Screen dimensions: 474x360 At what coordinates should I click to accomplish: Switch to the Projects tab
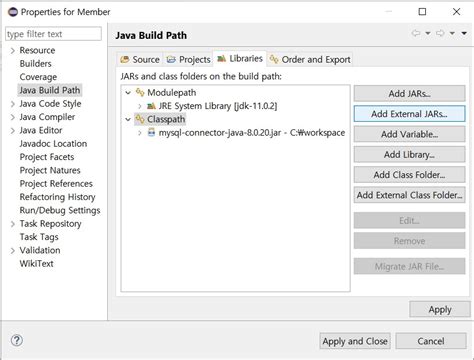tap(188, 60)
